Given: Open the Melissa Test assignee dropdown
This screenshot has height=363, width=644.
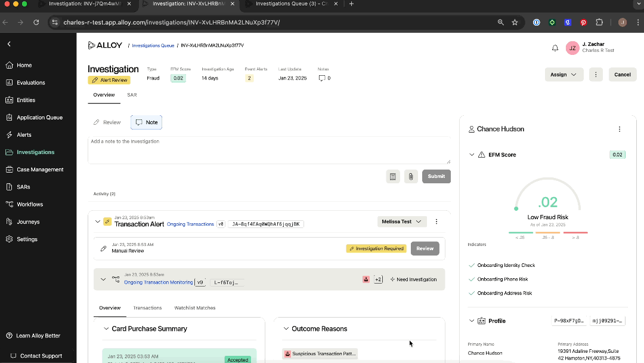Looking at the screenshot, I should pos(402,222).
